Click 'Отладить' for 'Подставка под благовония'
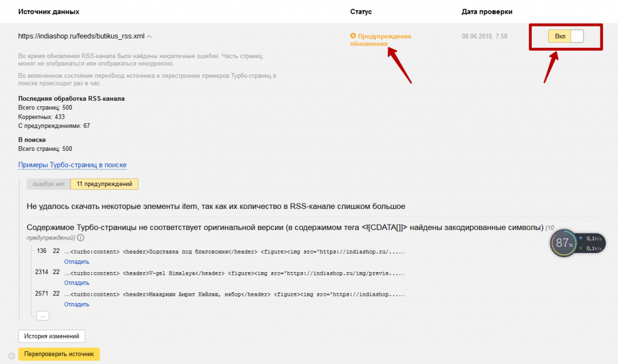618x364 pixels. click(x=77, y=261)
